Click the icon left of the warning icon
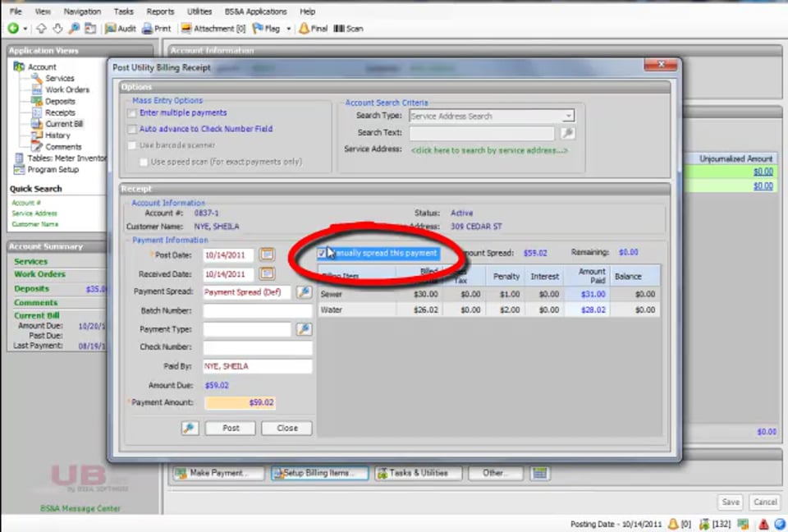The image size is (788, 532). (744, 524)
